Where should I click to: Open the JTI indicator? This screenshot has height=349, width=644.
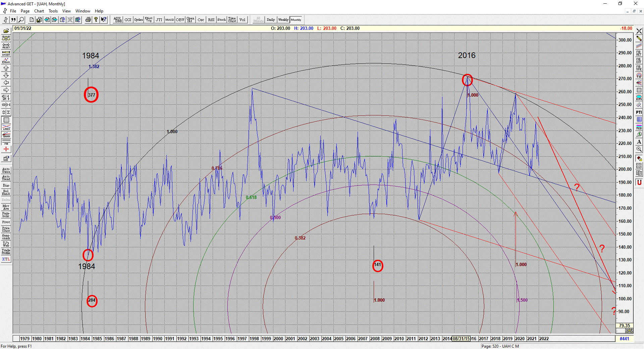click(x=159, y=20)
